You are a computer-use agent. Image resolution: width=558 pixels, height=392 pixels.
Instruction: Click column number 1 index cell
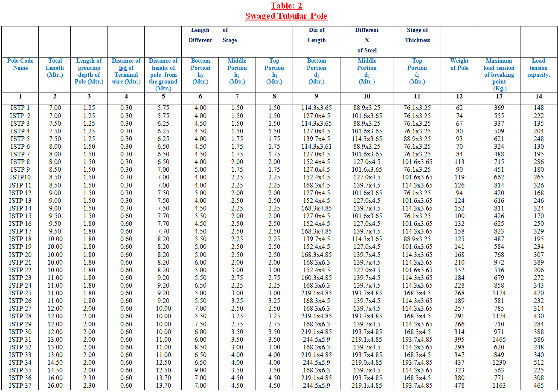[x=20, y=96]
